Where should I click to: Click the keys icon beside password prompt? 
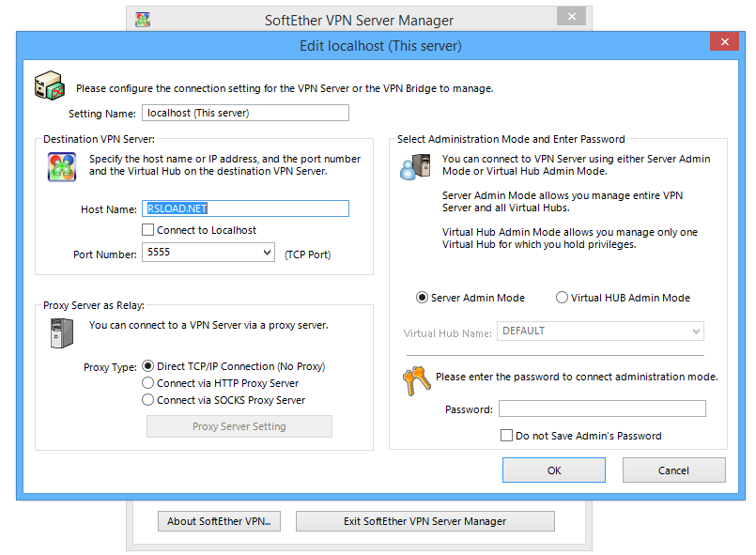(x=416, y=381)
